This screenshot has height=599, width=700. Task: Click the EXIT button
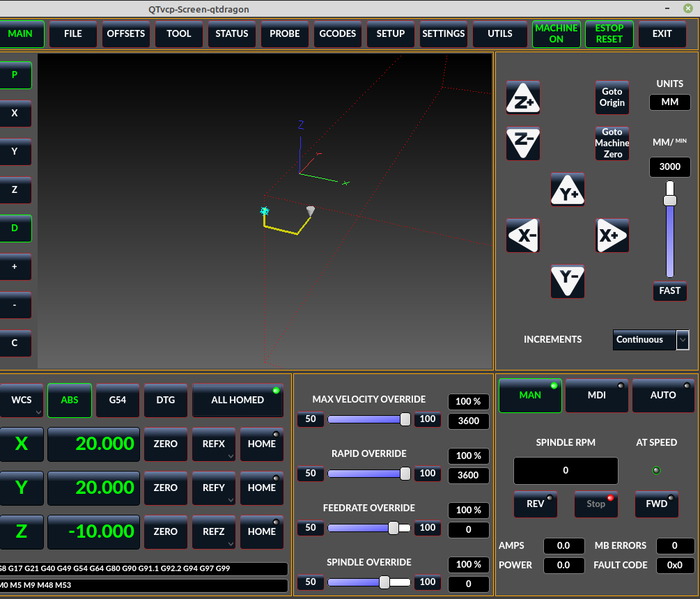click(x=662, y=34)
